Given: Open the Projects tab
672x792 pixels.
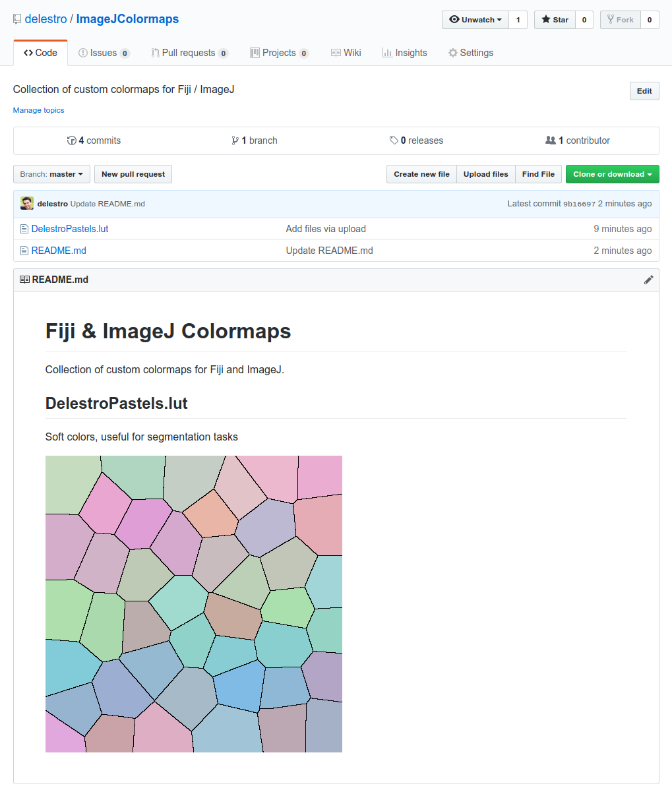Looking at the screenshot, I should pos(279,53).
